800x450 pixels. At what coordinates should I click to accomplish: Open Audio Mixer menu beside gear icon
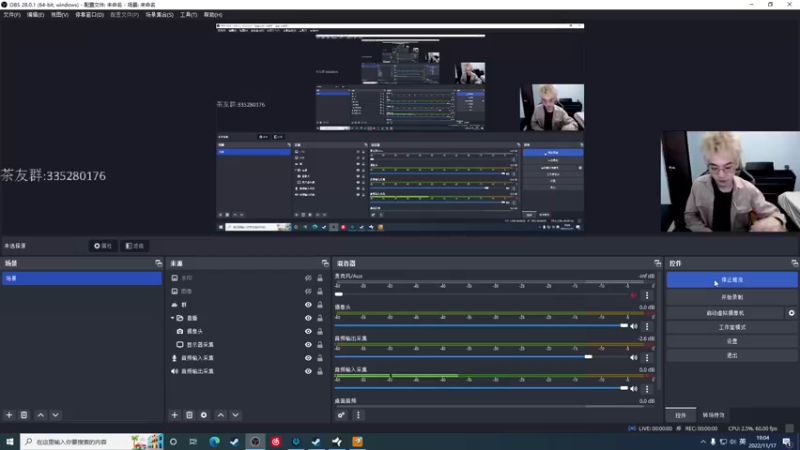tap(358, 415)
